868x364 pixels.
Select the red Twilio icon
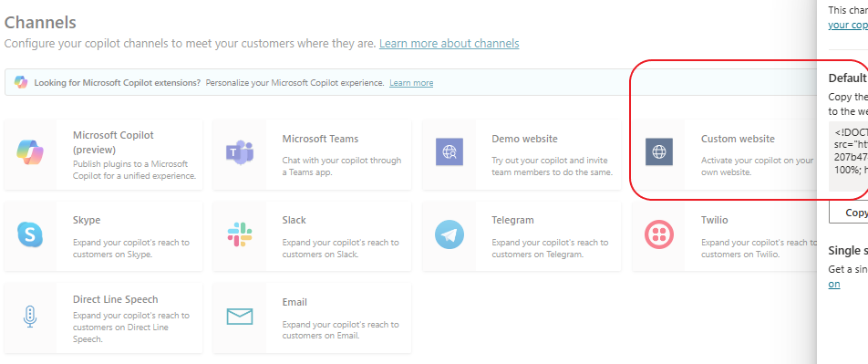click(x=658, y=234)
